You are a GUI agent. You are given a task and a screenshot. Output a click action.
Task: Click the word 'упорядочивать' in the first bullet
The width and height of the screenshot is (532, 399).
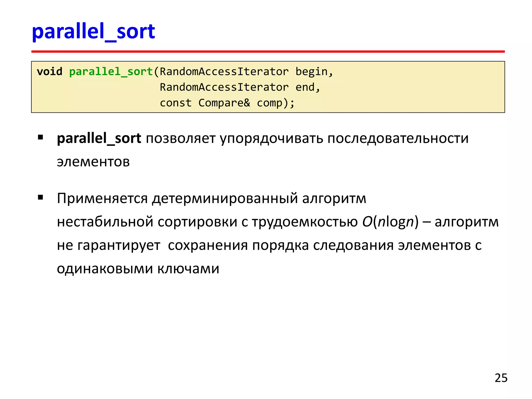point(271,139)
